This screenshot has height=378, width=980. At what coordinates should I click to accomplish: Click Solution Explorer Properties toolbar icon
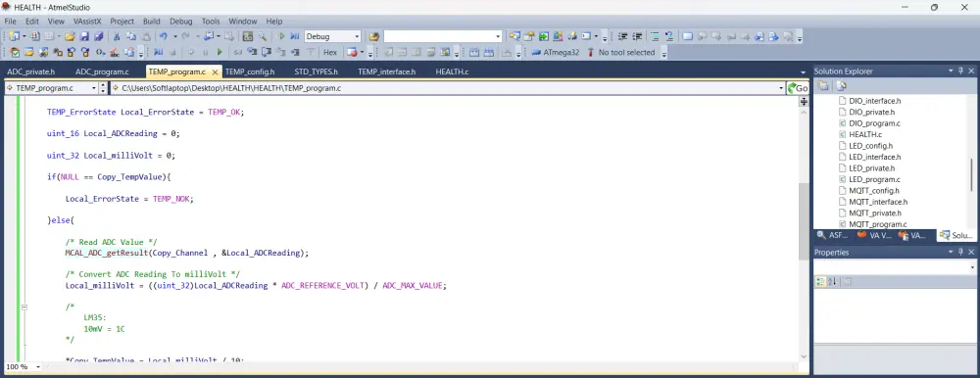click(x=824, y=85)
